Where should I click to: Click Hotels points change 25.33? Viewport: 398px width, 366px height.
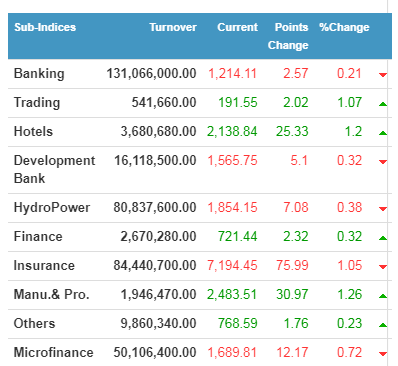click(292, 132)
